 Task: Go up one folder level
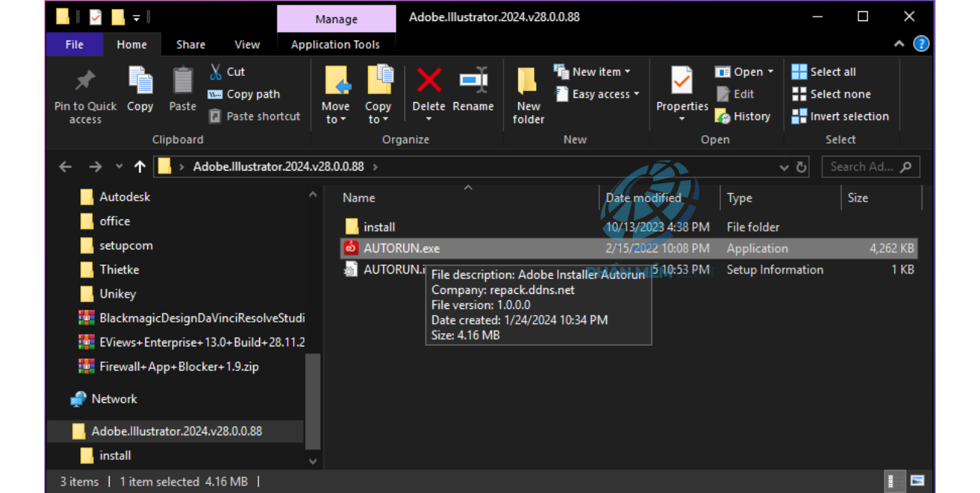coord(140,167)
